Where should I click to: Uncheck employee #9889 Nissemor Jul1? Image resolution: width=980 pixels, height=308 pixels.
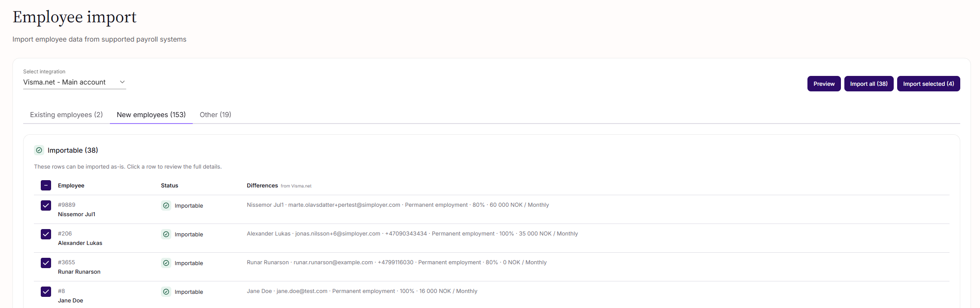pos(46,205)
